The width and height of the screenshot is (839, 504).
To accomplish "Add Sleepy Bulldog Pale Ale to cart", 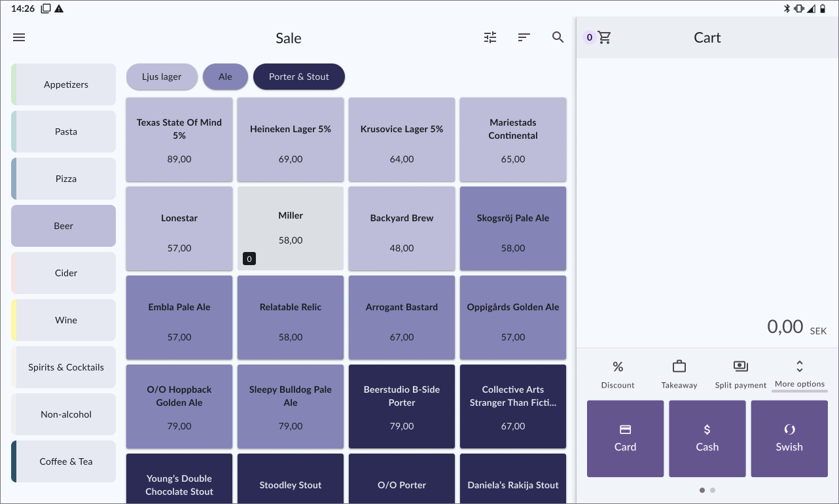I will 291,406.
